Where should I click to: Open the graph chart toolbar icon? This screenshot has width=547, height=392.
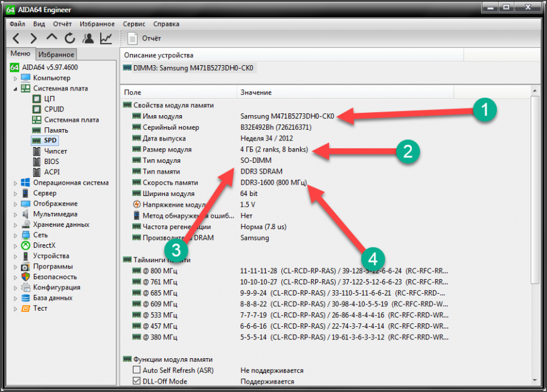click(x=106, y=39)
